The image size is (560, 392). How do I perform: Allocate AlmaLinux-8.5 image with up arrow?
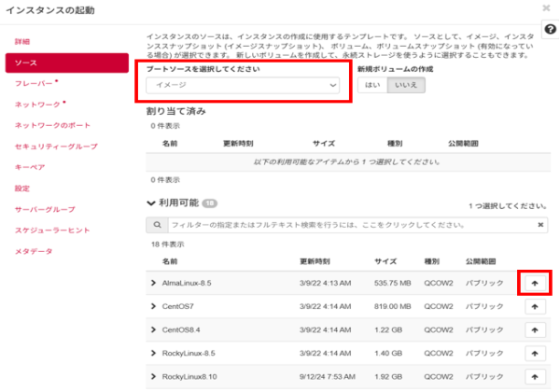(535, 282)
